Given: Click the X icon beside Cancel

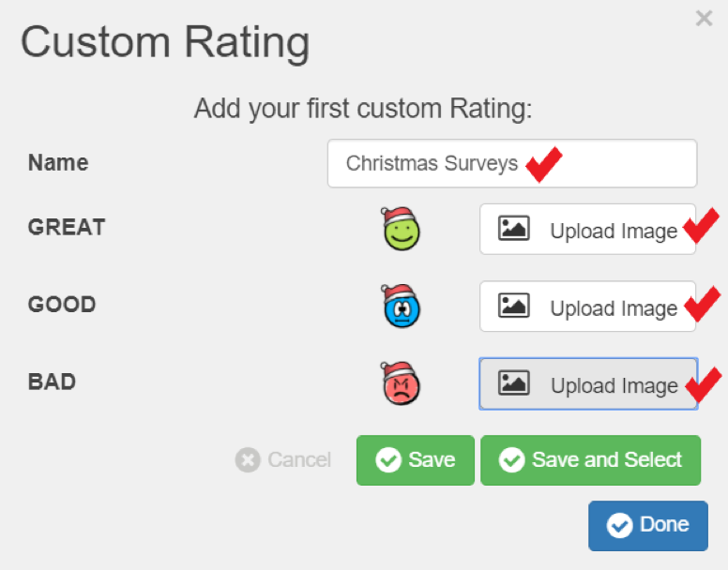Looking at the screenshot, I should coord(248,460).
